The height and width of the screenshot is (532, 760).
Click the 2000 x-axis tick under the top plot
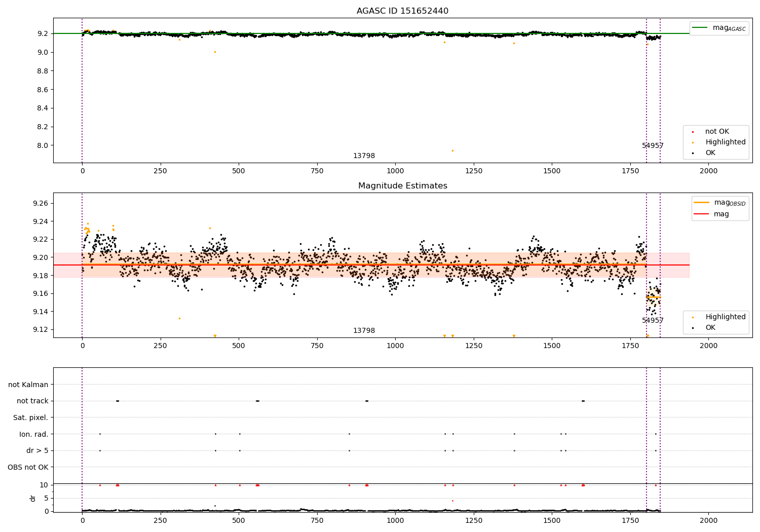click(708, 171)
